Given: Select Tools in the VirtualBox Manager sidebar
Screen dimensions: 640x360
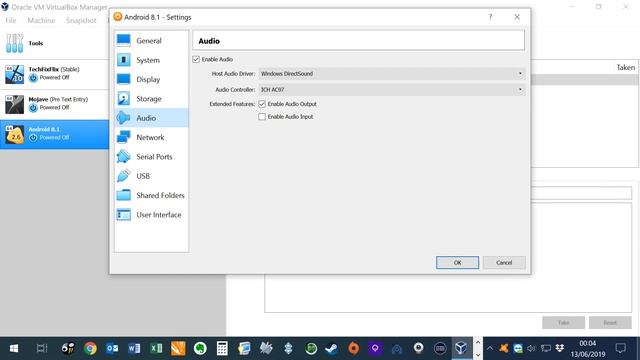Looking at the screenshot, I should point(54,43).
